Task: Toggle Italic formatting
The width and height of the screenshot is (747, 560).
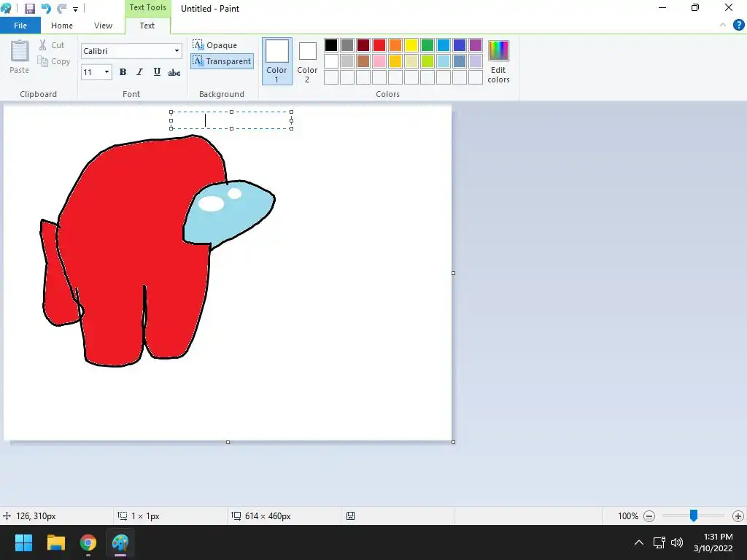Action: pos(139,72)
